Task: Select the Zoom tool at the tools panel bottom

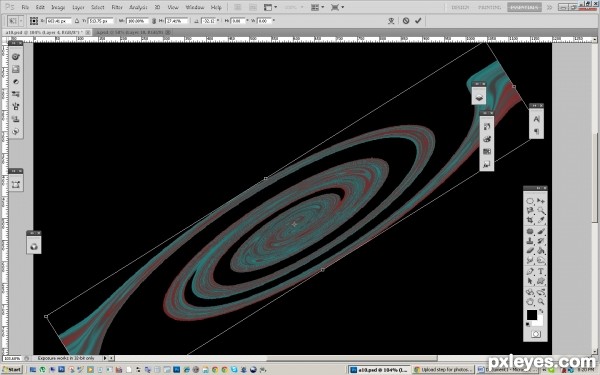Action: pyautogui.click(x=541, y=302)
